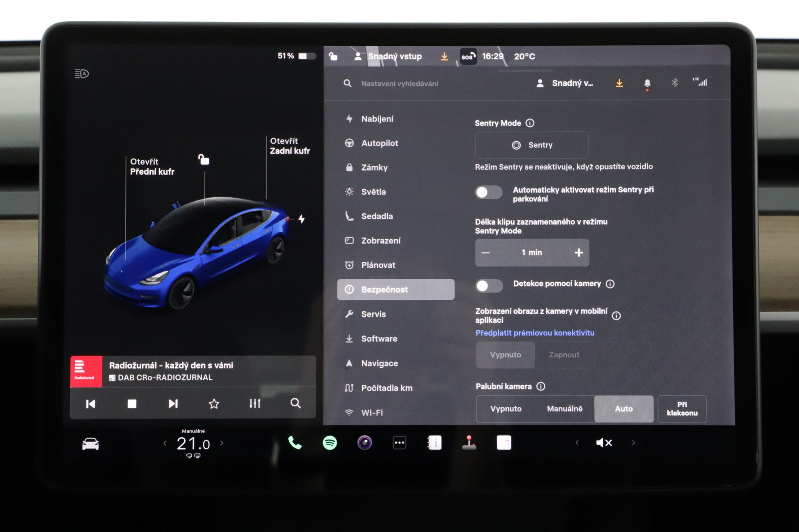Open the Snadný v... profile dropdown

pyautogui.click(x=565, y=83)
